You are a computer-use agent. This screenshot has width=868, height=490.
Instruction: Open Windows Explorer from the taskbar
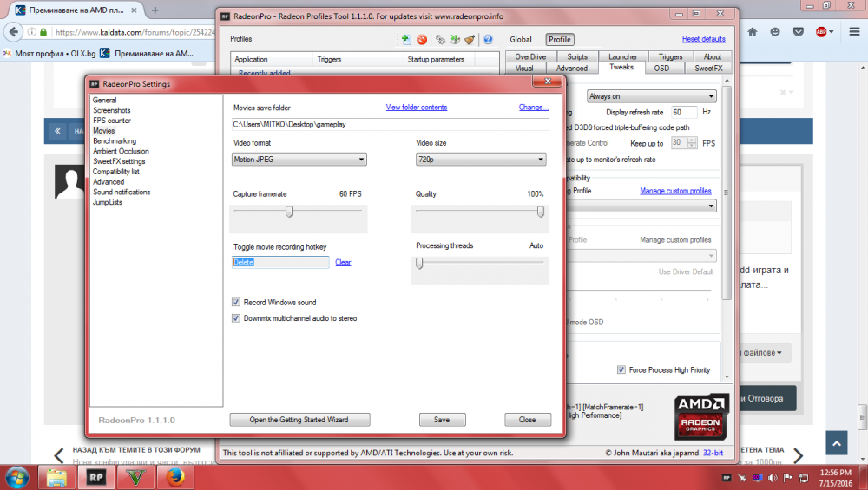[56, 477]
